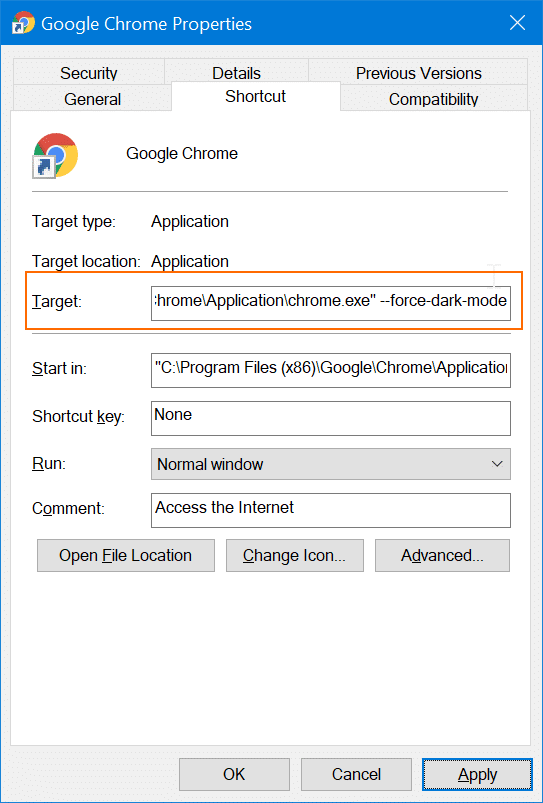Click the Target type: label
Viewport: 543px width, 803px height.
(x=74, y=222)
